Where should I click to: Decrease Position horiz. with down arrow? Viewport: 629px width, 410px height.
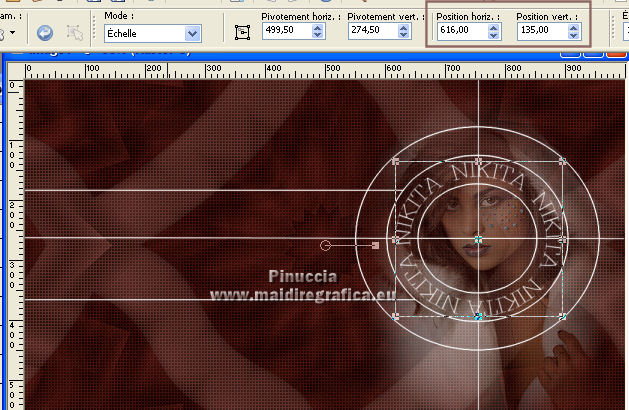[493, 35]
